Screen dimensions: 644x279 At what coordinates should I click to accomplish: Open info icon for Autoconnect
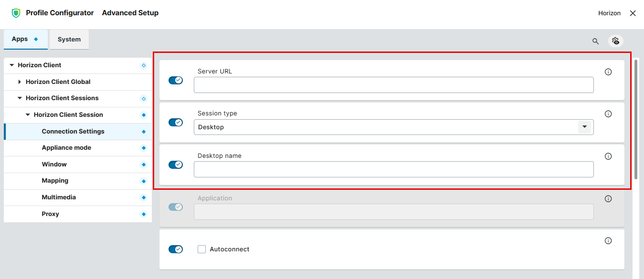coord(608,241)
